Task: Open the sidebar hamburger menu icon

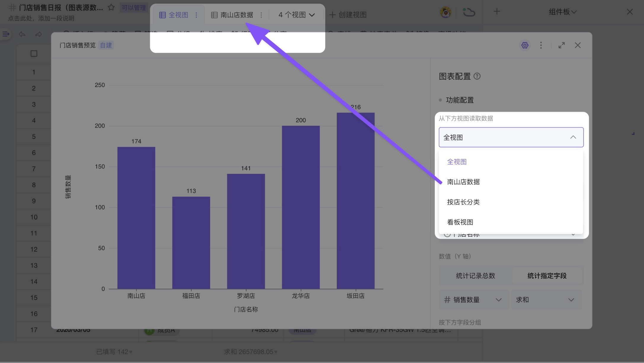Action: pos(5,34)
